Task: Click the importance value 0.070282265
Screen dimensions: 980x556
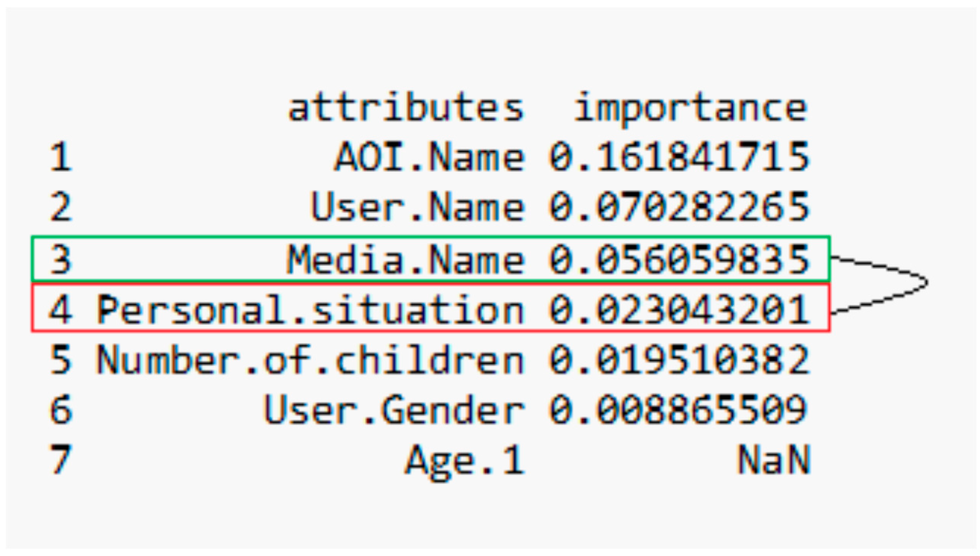Action: (679, 208)
